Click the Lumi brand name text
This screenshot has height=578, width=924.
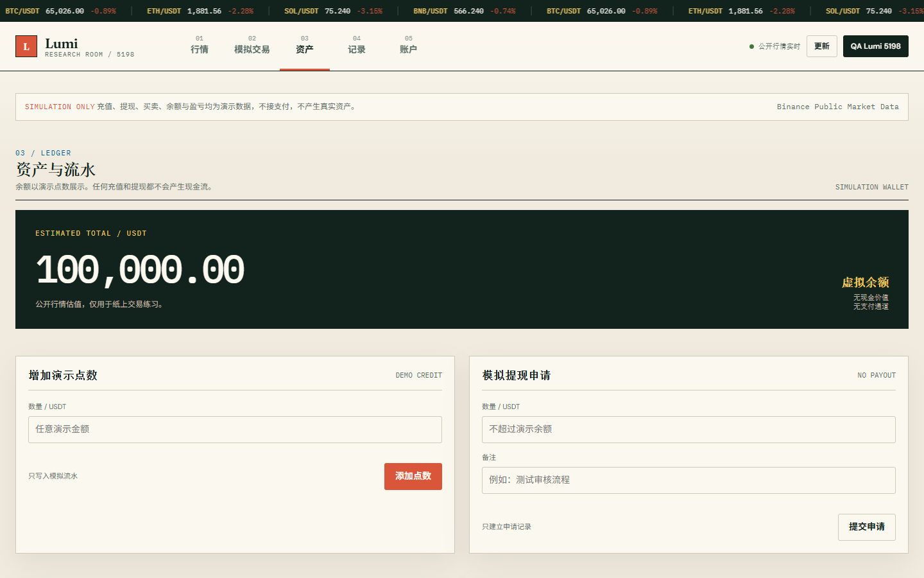(x=62, y=44)
